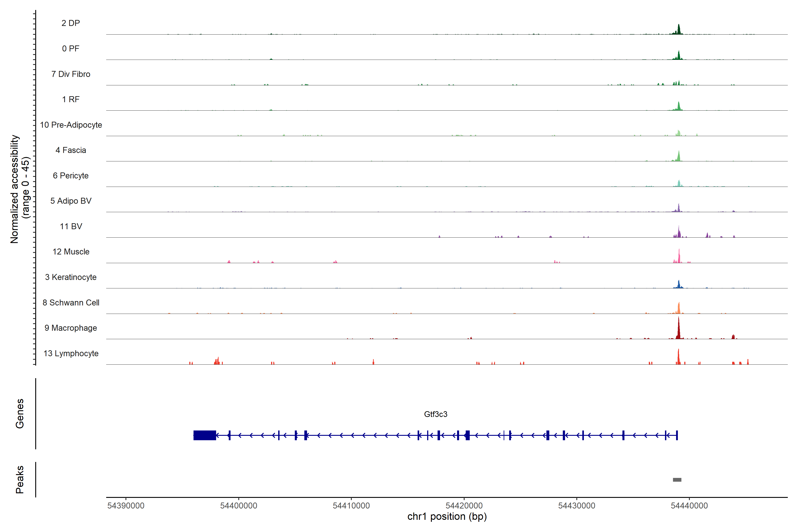The height and width of the screenshot is (532, 798).
Task: Click the 7 Div Fibro label
Action: click(x=70, y=74)
